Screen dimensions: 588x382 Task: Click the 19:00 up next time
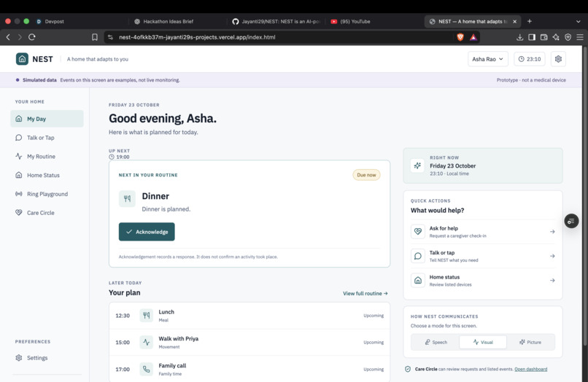[119, 157]
